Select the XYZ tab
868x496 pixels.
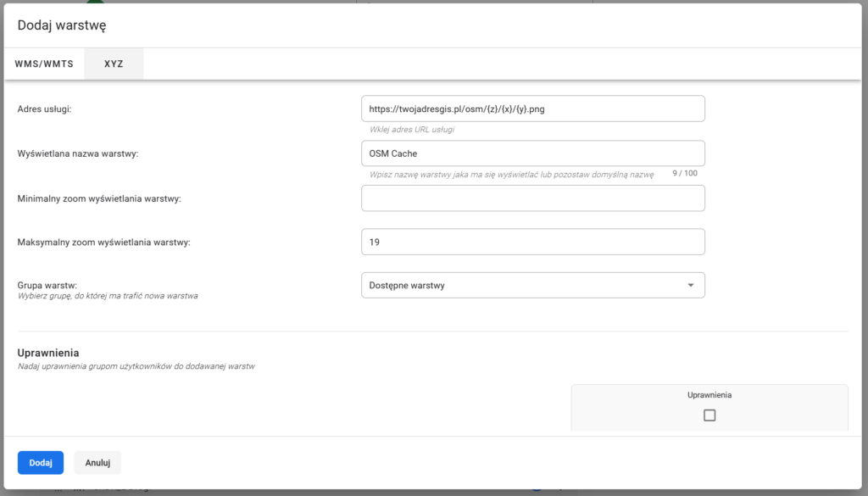click(114, 64)
